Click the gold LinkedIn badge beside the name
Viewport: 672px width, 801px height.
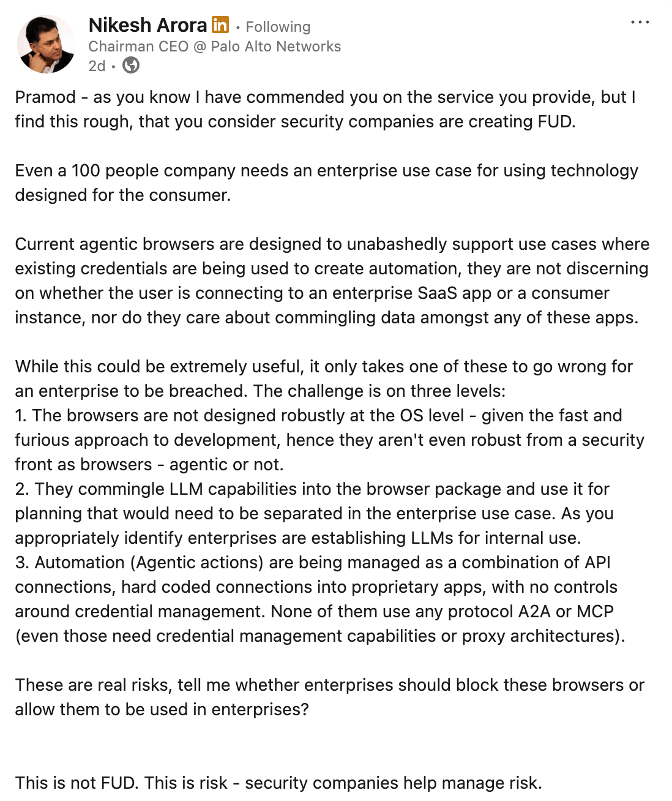click(x=220, y=25)
